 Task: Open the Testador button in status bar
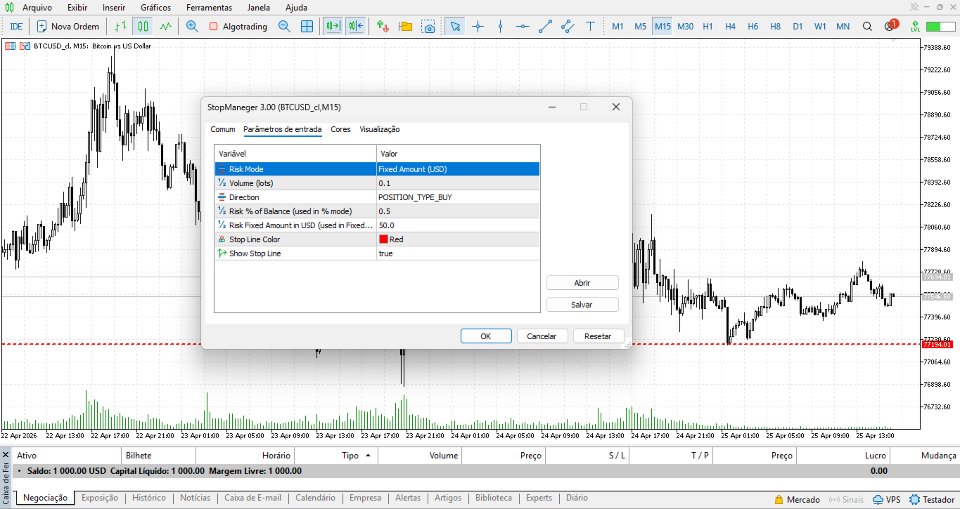click(x=932, y=500)
